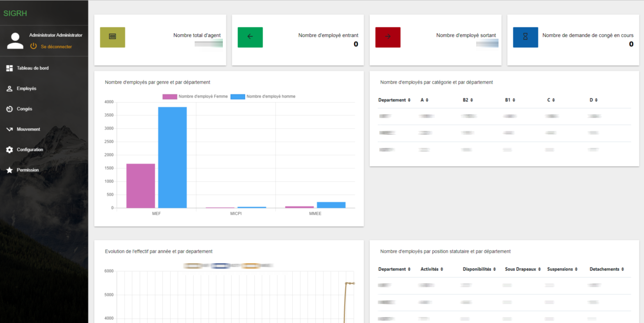Click the green incoming employee arrow icon

coord(250,37)
